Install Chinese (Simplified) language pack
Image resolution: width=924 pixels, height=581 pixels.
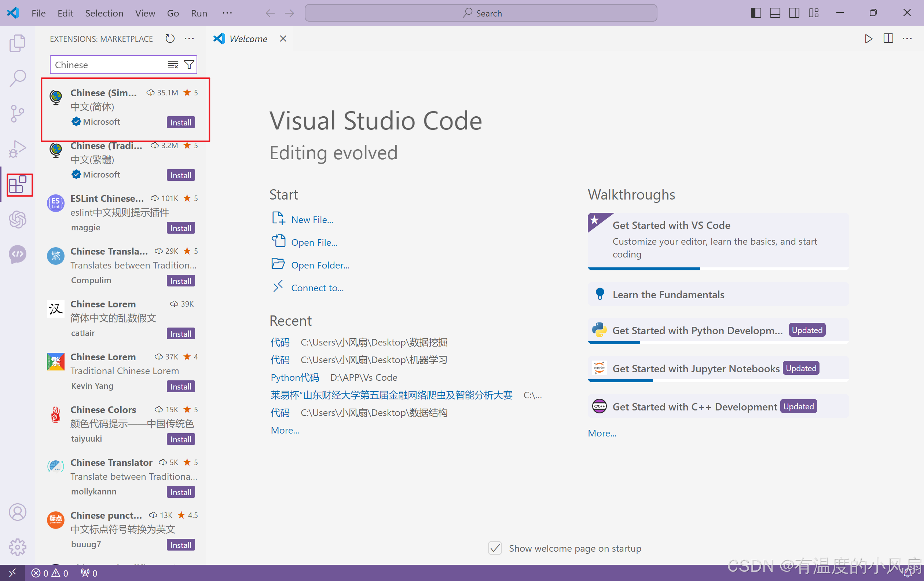tap(181, 123)
